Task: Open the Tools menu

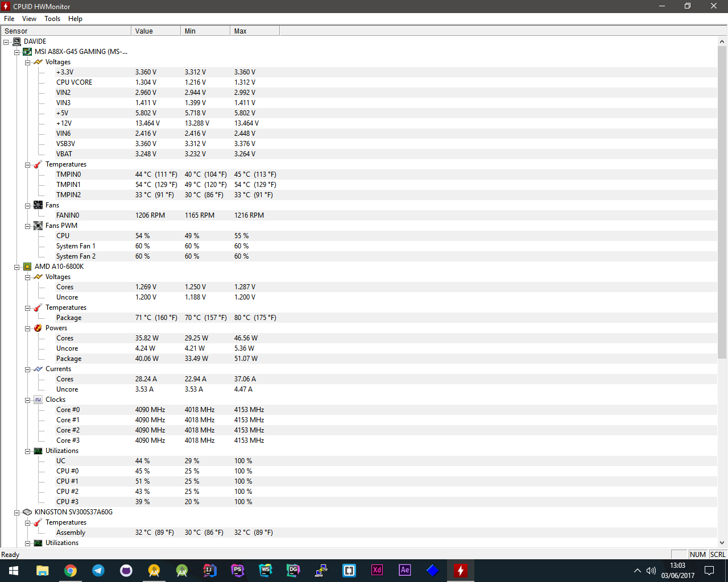Action: [x=52, y=19]
